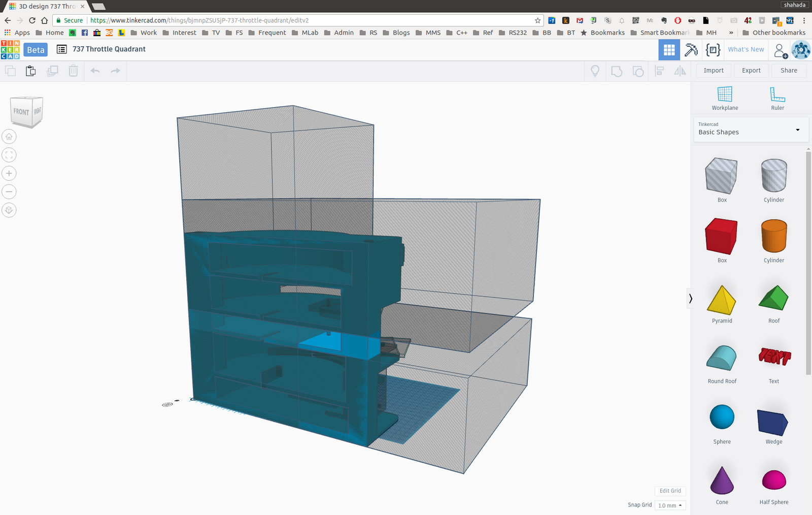Toggle show all lightbulb icon

pos(595,71)
